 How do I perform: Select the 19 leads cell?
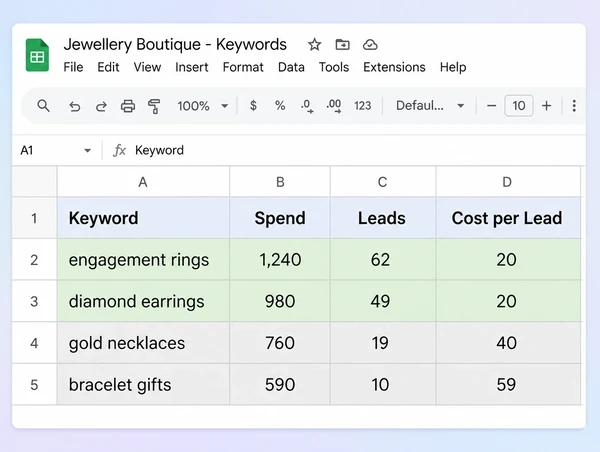pyautogui.click(x=383, y=343)
